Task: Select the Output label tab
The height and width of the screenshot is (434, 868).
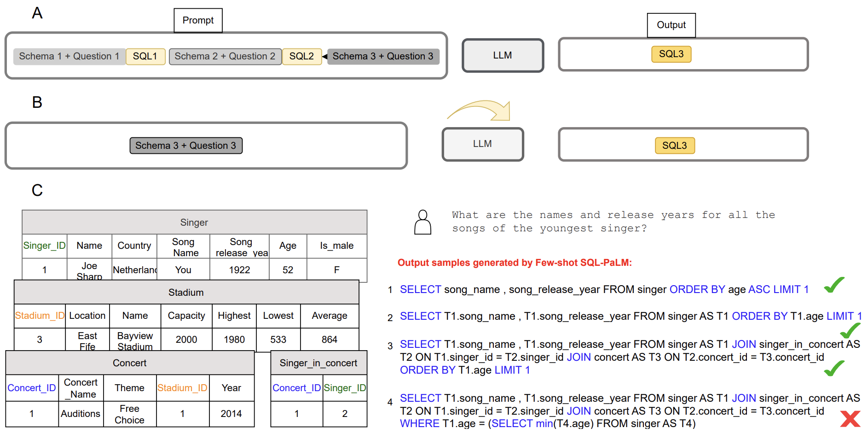Action: pyautogui.click(x=671, y=25)
